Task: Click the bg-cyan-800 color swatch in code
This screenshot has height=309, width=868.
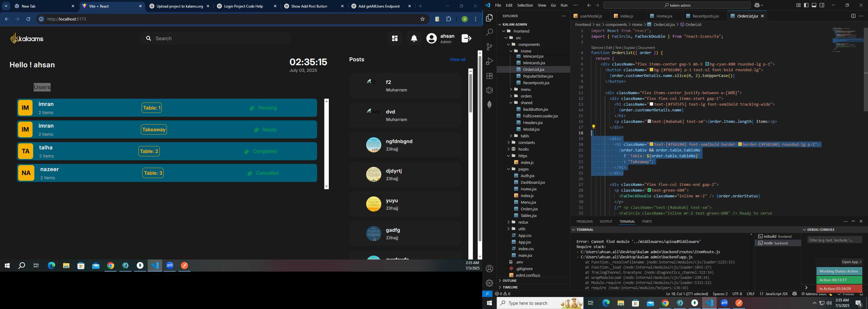Action: [x=708, y=64]
